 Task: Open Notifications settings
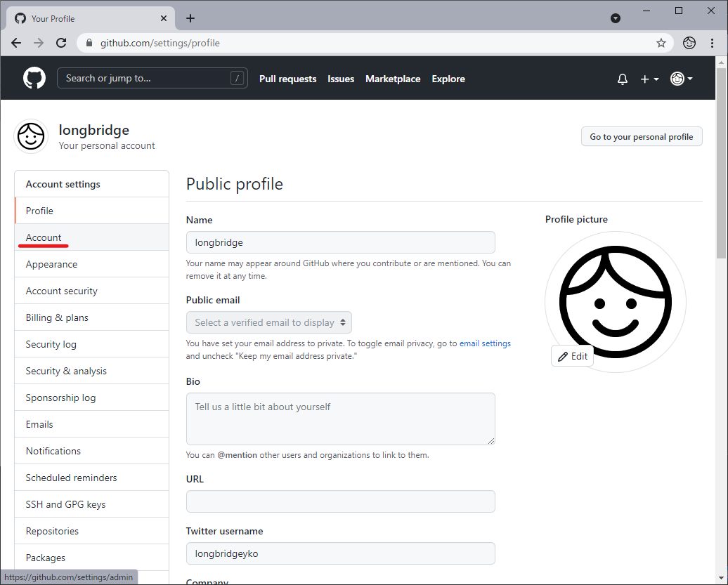pyautogui.click(x=92, y=451)
